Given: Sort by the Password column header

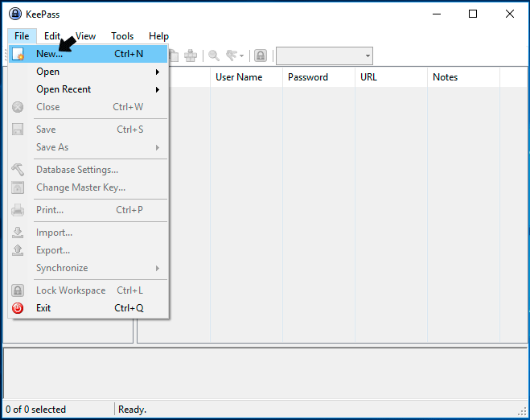Looking at the screenshot, I should click(318, 77).
